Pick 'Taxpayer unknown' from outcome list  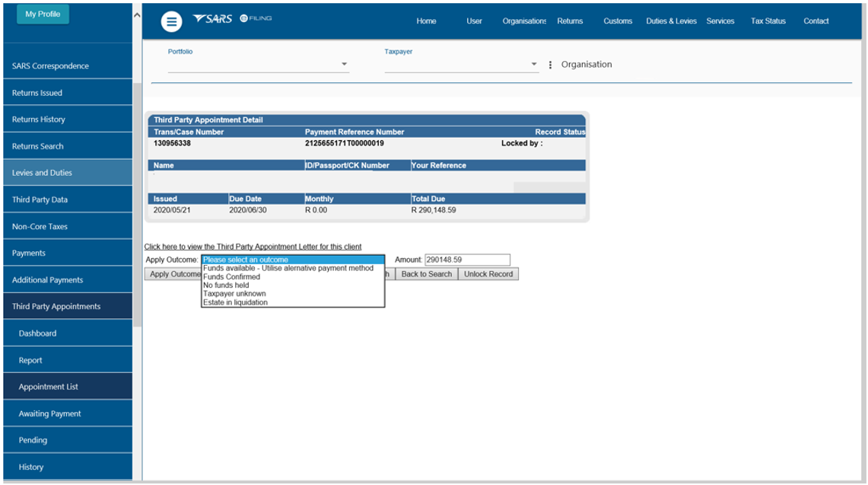(234, 294)
